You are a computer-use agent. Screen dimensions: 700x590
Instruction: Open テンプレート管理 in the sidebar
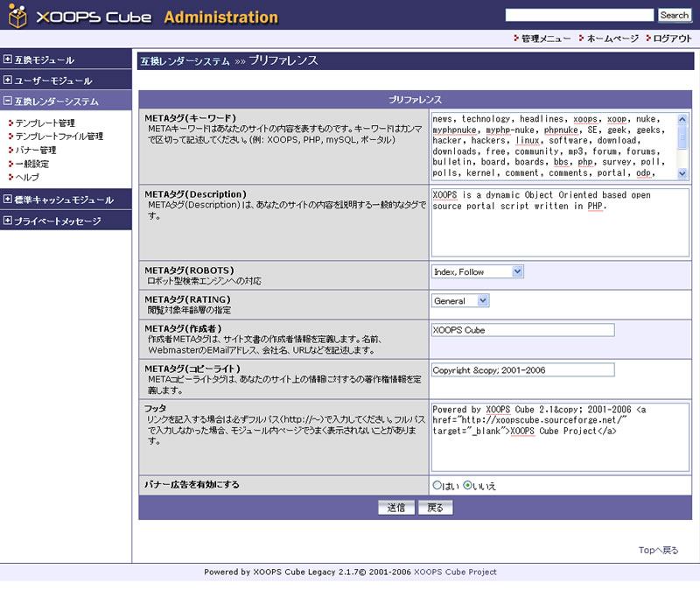click(45, 123)
